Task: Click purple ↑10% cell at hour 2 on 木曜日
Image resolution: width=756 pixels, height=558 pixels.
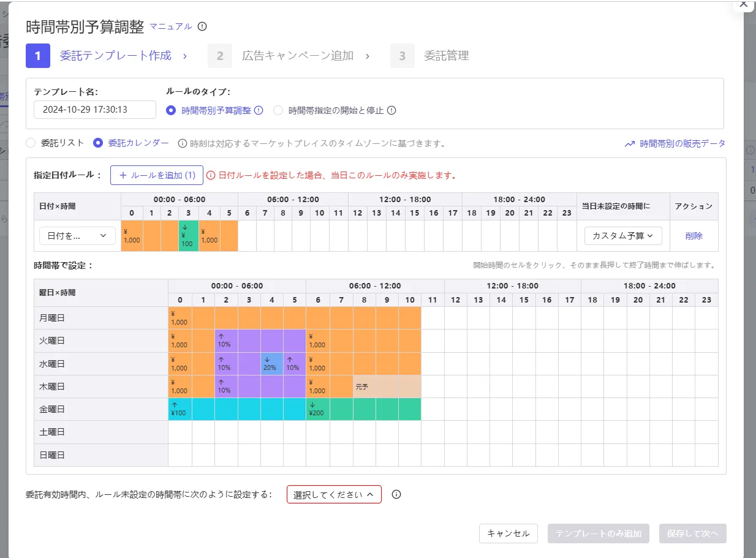Action: pos(225,386)
